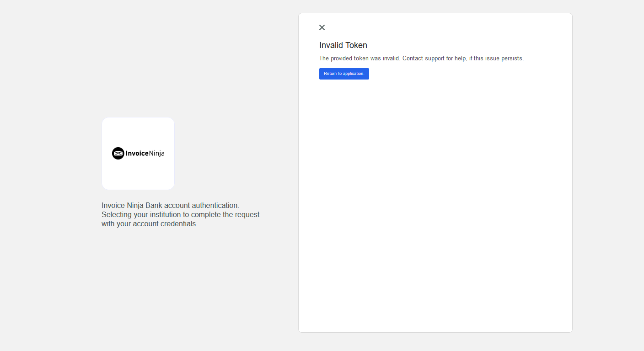Screen dimensions: 644x351
Task: Return to the application from the error page
Action: pyautogui.click(x=344, y=74)
